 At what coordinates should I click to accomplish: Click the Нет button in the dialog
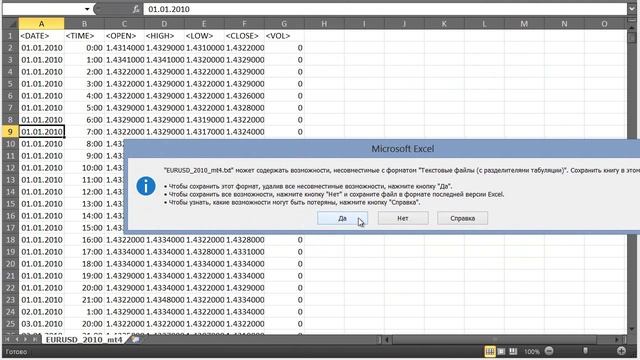point(403,218)
